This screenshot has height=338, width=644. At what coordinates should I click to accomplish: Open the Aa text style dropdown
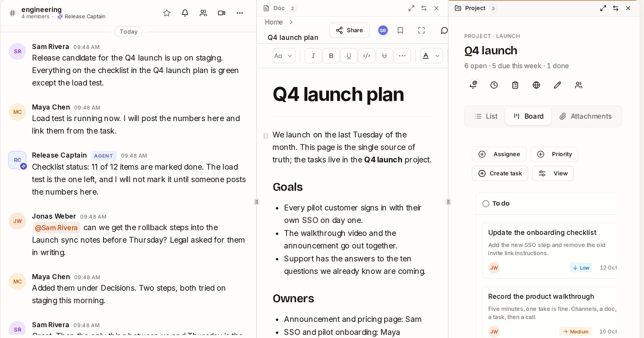tap(284, 56)
